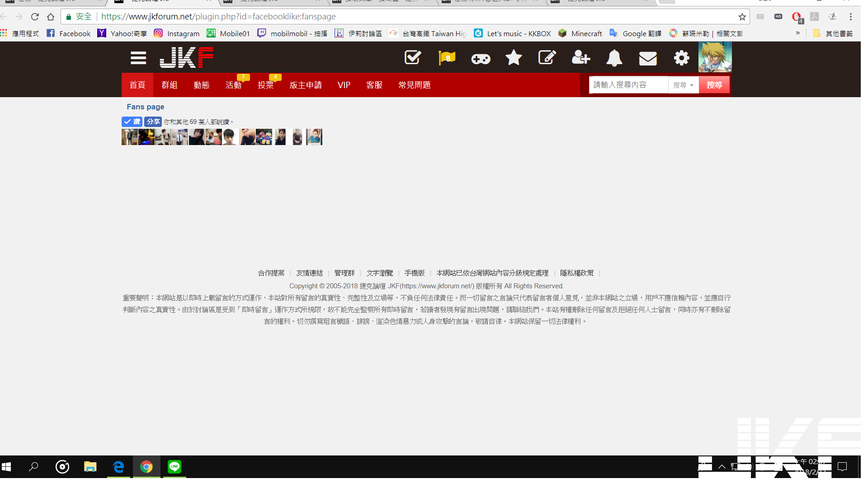Open the Minecraft bookmark
Viewport: 868px width, 488px height.
tap(580, 33)
